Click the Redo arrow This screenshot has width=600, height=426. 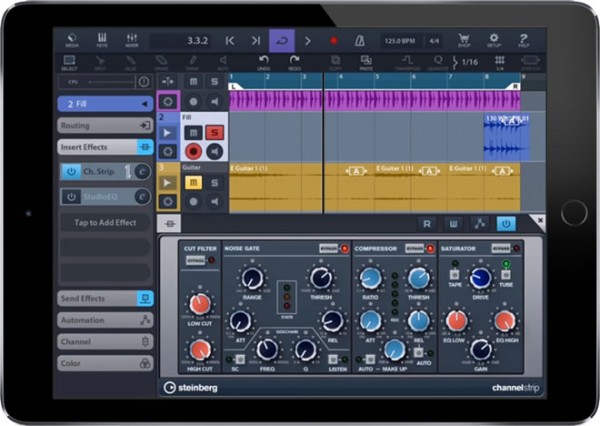(294, 62)
